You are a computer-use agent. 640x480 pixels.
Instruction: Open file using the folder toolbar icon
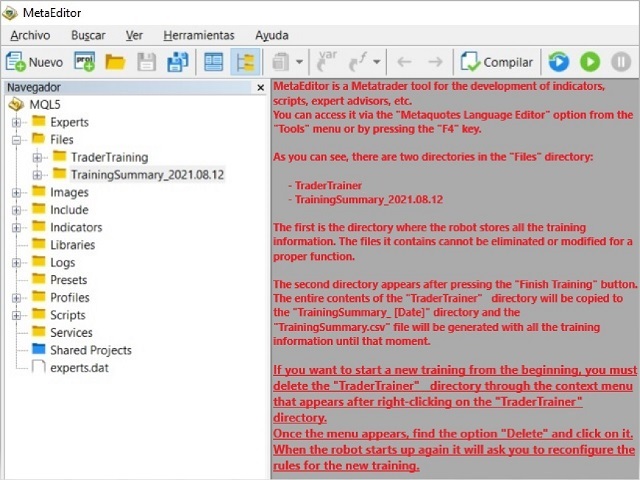[115, 62]
